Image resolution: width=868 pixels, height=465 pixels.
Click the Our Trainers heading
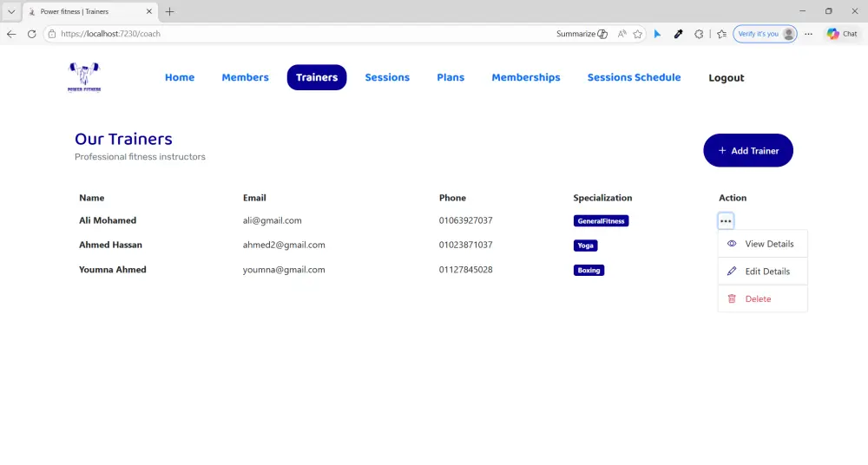point(123,139)
